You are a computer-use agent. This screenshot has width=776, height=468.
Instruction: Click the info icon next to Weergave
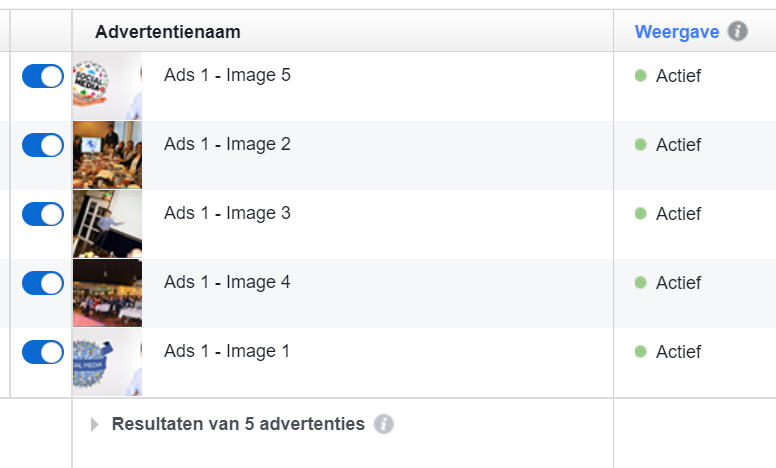pyautogui.click(x=737, y=31)
